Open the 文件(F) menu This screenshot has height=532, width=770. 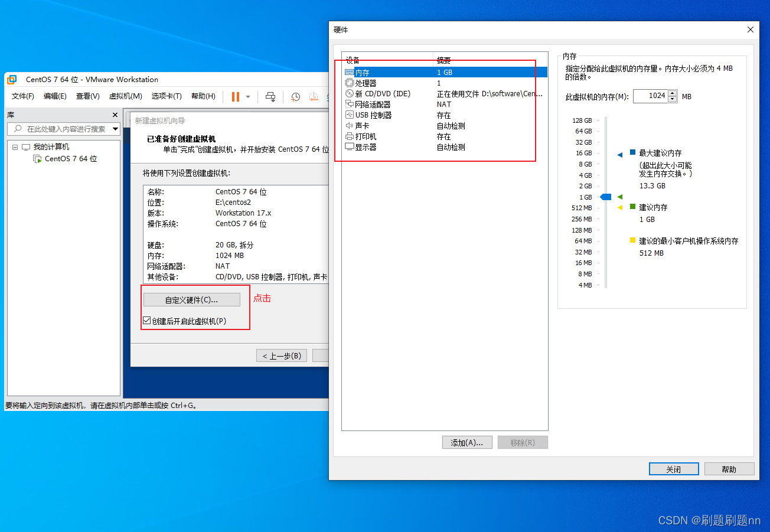click(x=23, y=96)
